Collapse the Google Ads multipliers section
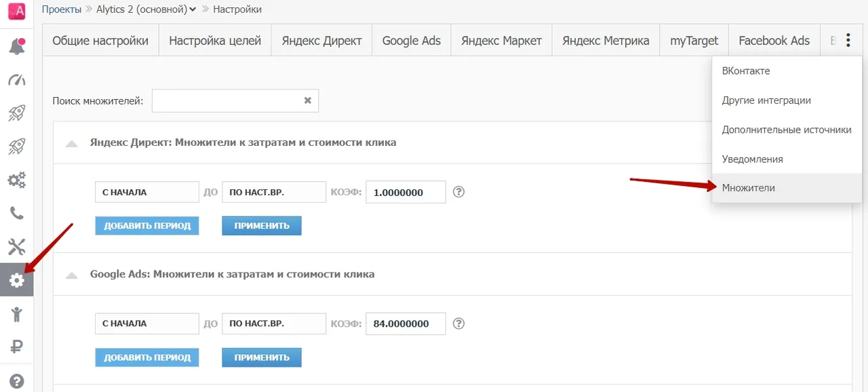Image resolution: width=868 pixels, height=392 pixels. pos(71,275)
